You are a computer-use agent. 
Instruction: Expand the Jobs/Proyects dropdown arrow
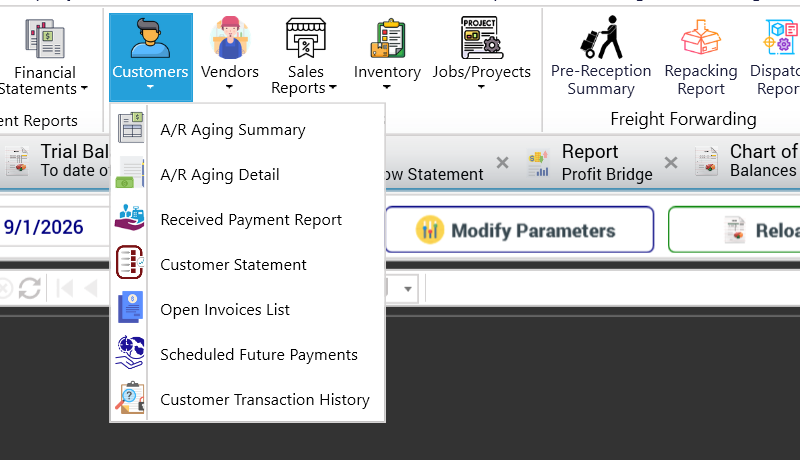click(481, 87)
